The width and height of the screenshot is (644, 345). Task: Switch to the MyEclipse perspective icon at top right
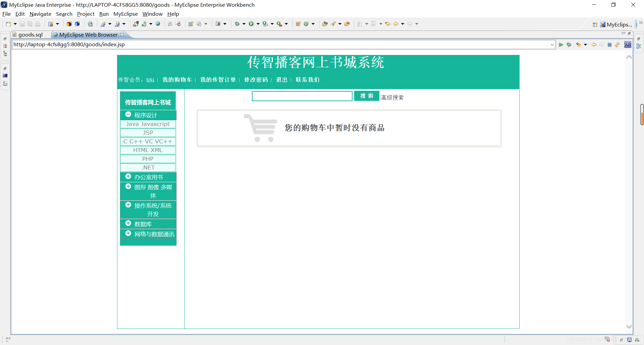click(602, 24)
